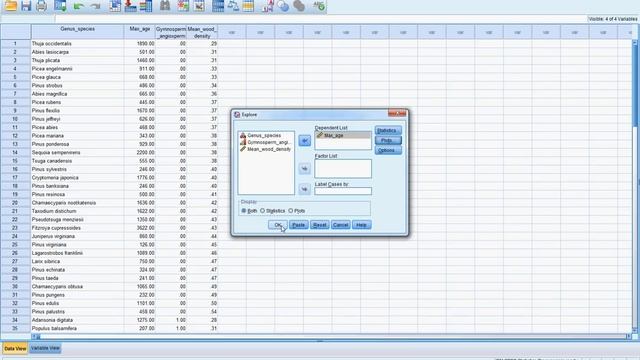Open the Statistics sub-dialog button
The width and height of the screenshot is (640, 360).
(388, 131)
